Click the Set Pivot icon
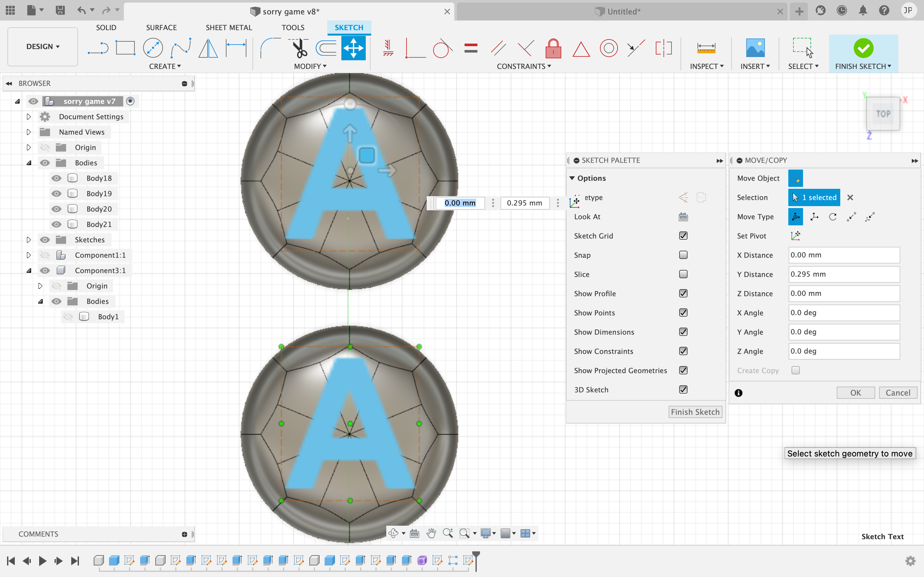Screen dimensions: 924x577 click(x=794, y=235)
